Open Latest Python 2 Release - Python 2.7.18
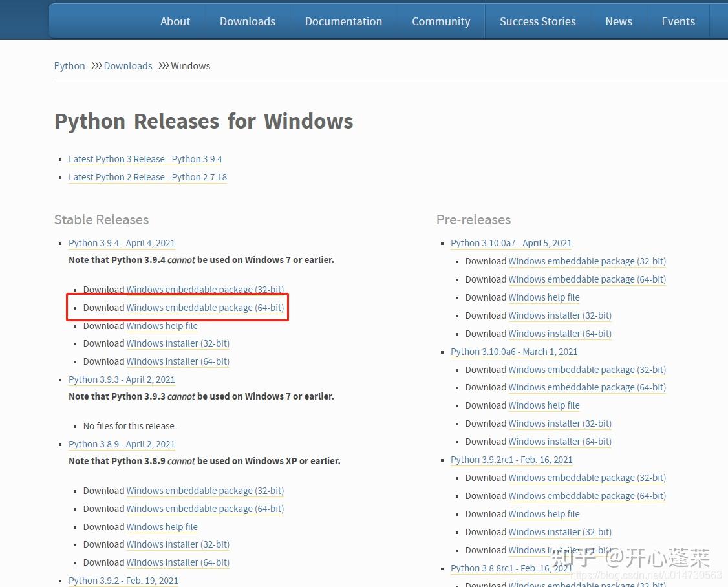 pyautogui.click(x=147, y=177)
